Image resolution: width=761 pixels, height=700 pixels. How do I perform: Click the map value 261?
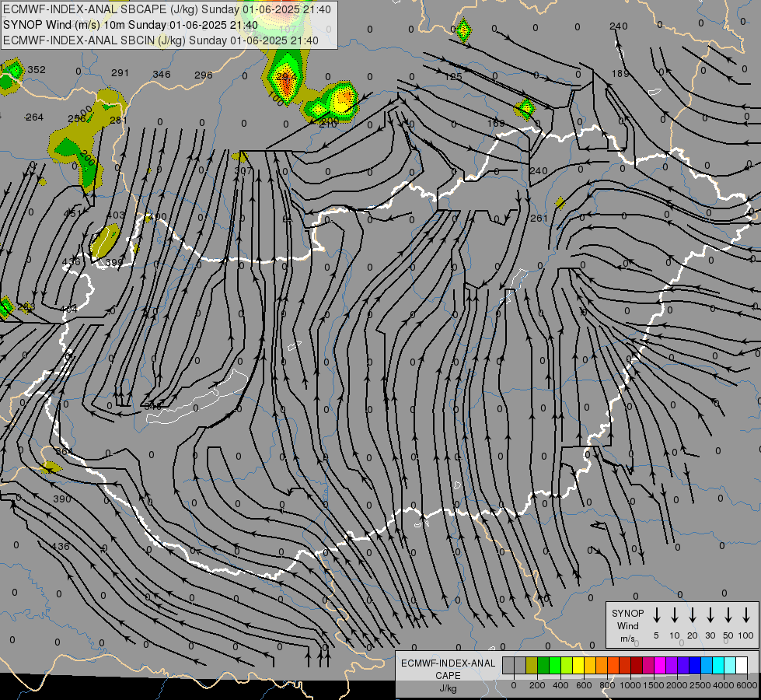click(x=539, y=218)
